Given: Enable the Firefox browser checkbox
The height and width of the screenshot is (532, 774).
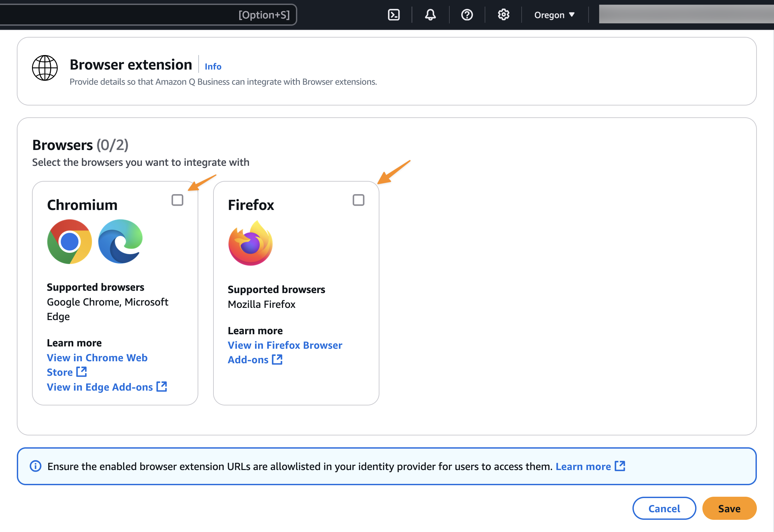Looking at the screenshot, I should (x=358, y=200).
